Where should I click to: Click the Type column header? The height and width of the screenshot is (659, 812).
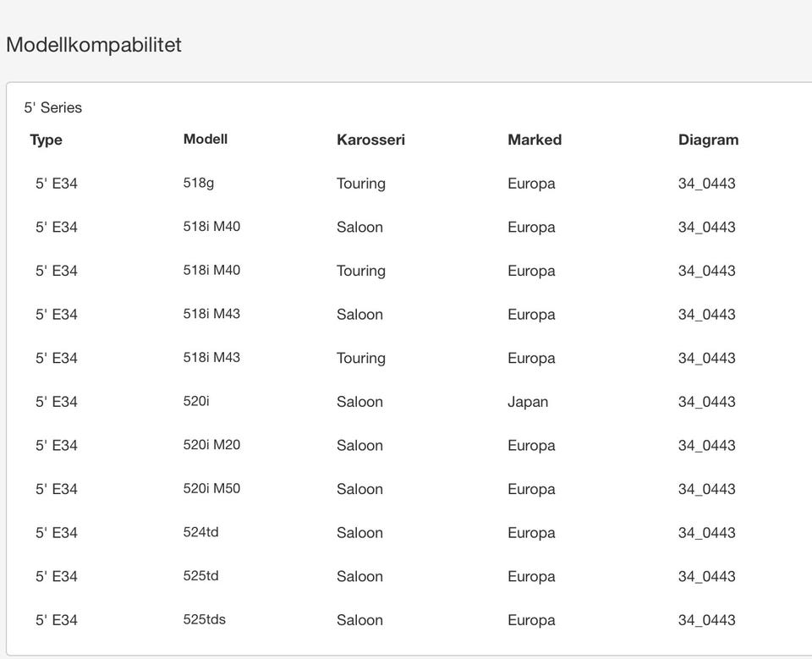47,140
